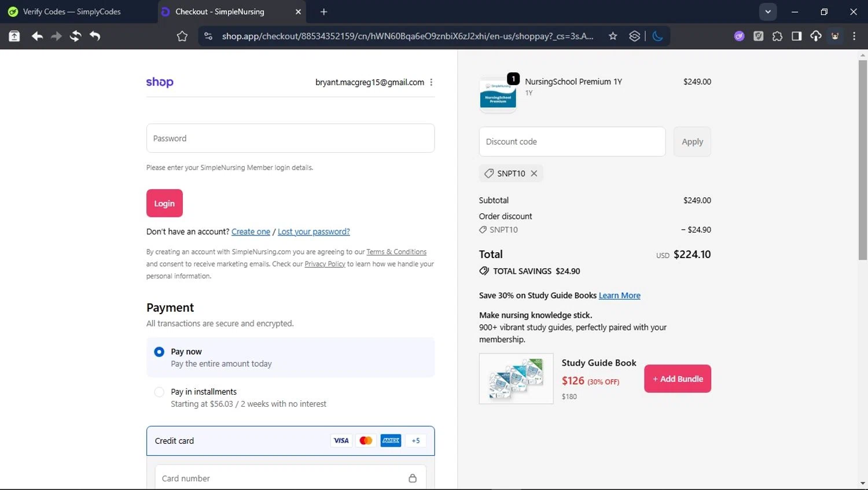Click the Lost your password link

(314, 231)
